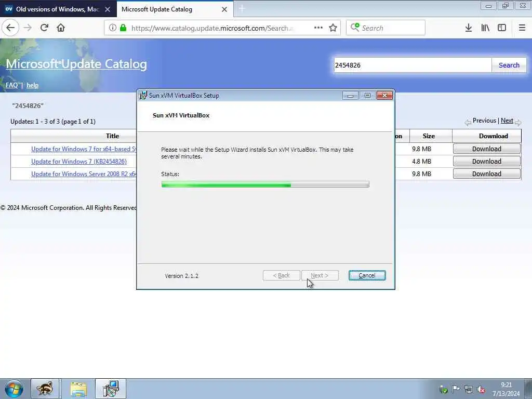Click the 4.8 MB size cell
Screen dimensions: 532x399
[421, 162]
